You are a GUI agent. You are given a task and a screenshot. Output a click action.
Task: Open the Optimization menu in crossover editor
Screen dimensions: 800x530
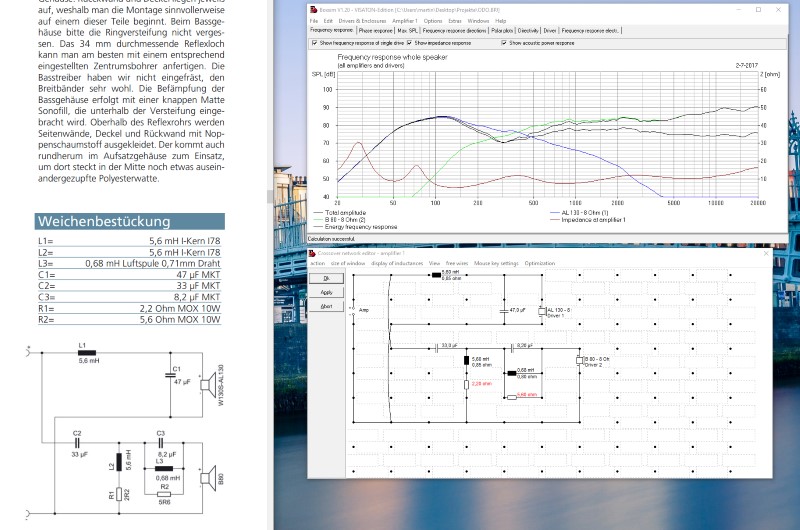(538, 264)
